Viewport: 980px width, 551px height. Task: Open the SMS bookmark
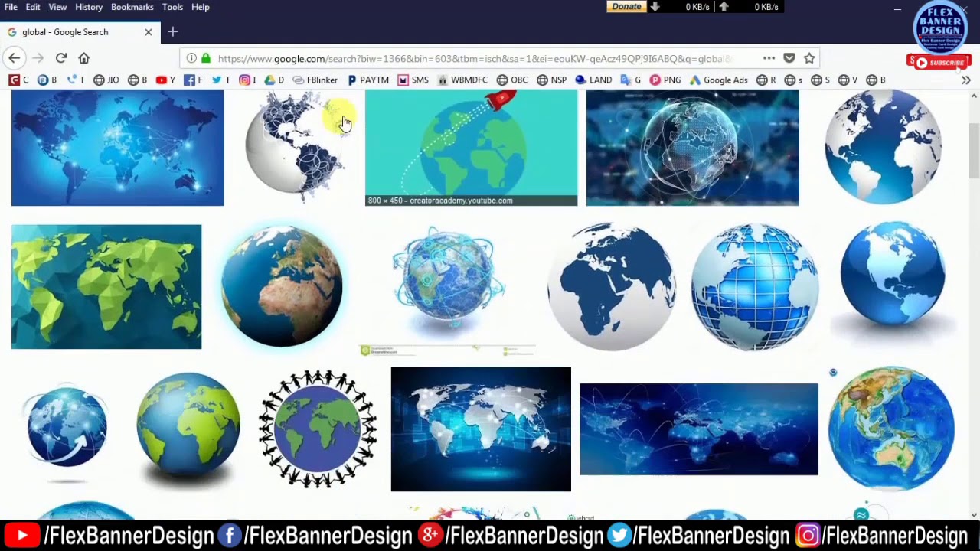(413, 80)
